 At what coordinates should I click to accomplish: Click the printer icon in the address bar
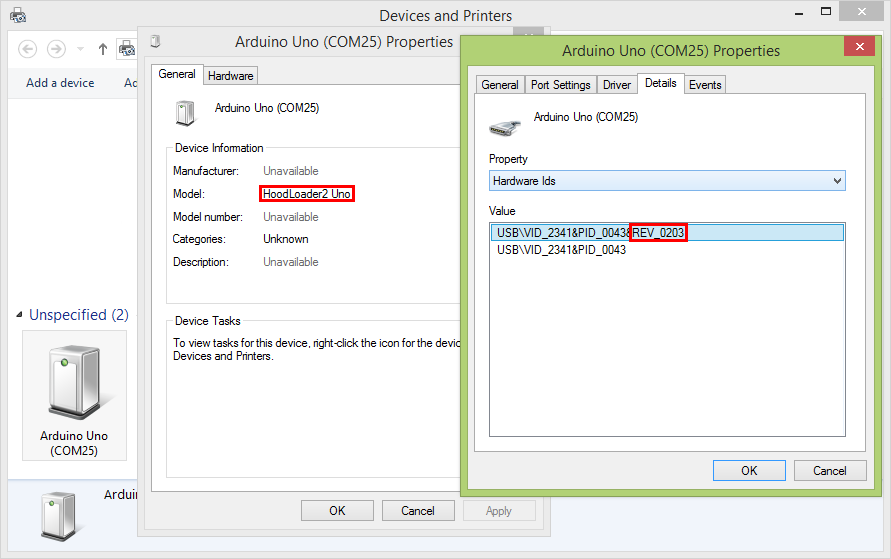point(127,49)
